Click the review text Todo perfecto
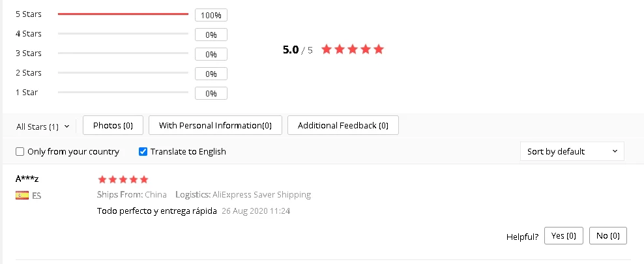Image resolution: width=644 pixels, height=264 pixels. coord(156,211)
